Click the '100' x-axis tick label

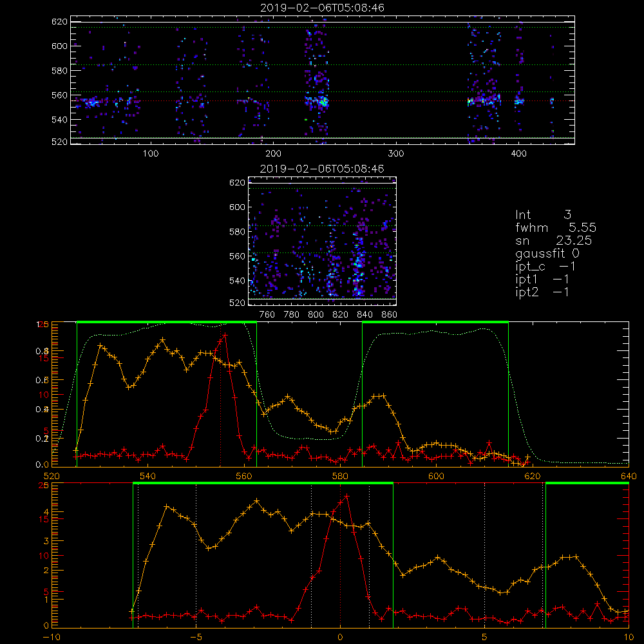click(x=151, y=154)
